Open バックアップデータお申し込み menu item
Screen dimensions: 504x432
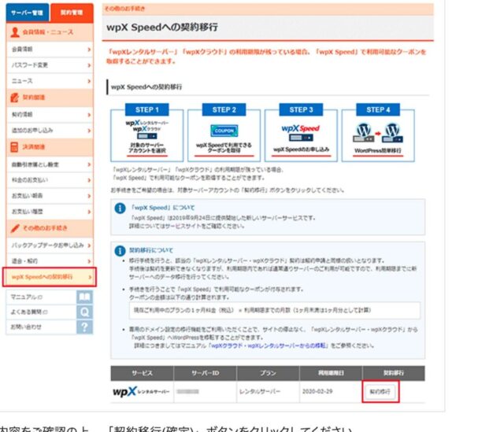click(50, 245)
